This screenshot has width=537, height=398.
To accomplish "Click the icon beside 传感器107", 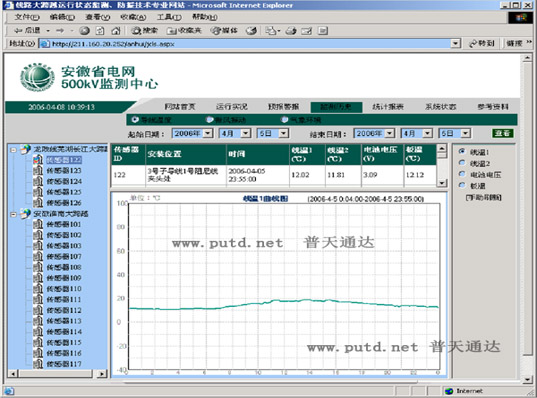I will click(x=38, y=256).
